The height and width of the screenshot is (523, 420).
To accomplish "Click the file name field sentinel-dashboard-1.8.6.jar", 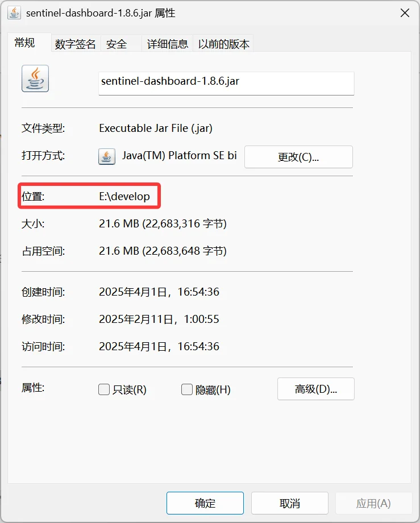I will coord(226,84).
